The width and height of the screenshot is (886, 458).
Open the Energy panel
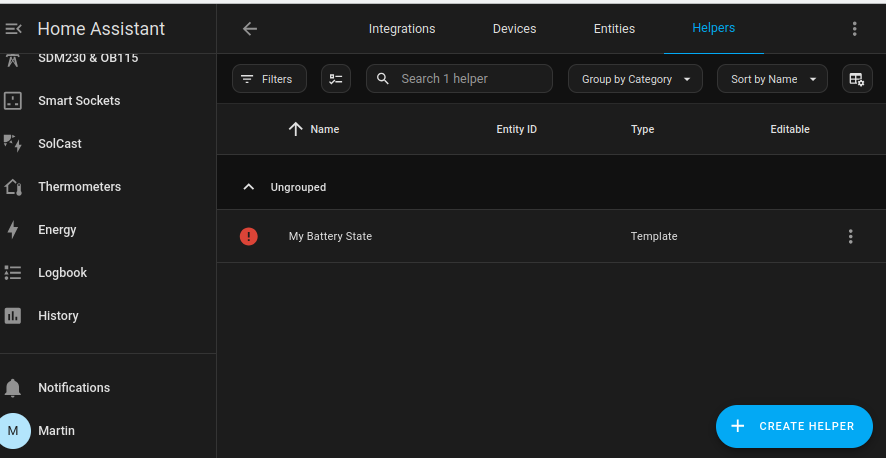108,230
